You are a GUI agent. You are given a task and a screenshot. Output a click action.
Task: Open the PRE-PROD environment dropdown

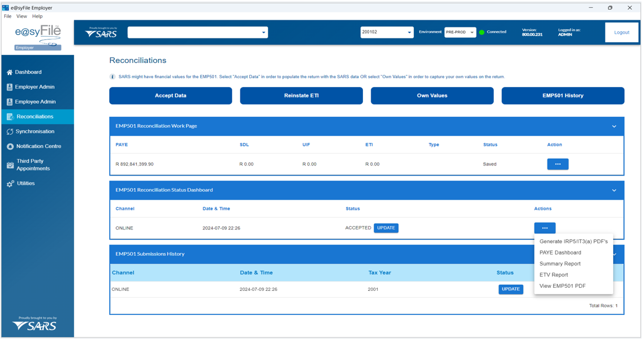[472, 32]
